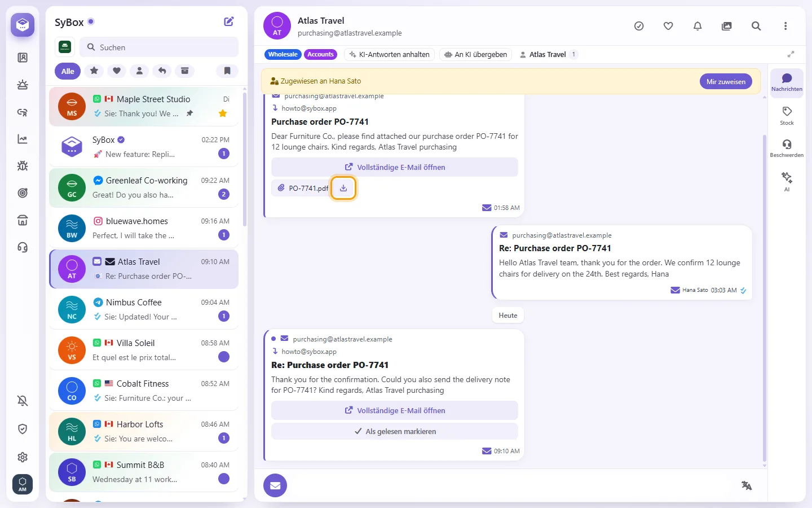This screenshot has width=812, height=508.
Task: Open the Beschwerden side tab
Action: (x=787, y=148)
